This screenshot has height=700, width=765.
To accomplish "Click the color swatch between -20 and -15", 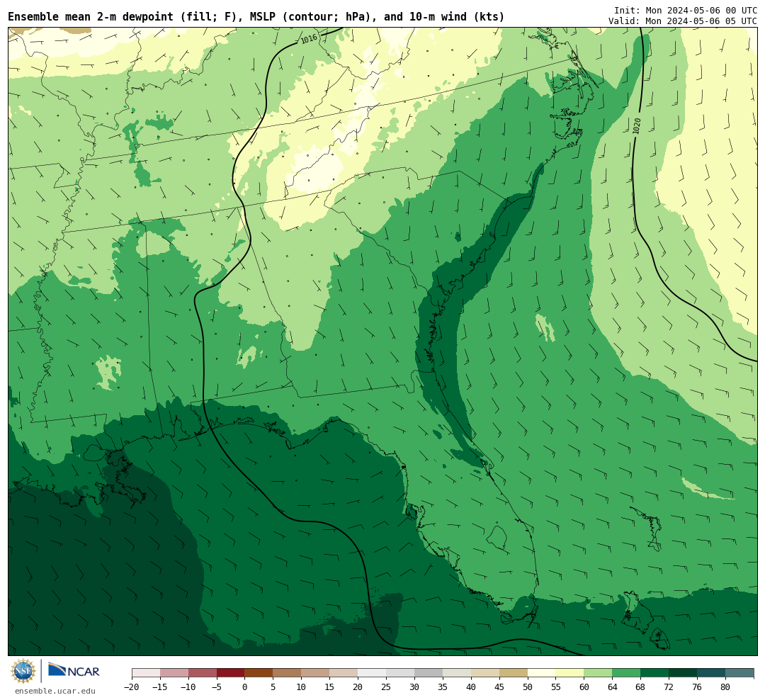I will pyautogui.click(x=146, y=673).
